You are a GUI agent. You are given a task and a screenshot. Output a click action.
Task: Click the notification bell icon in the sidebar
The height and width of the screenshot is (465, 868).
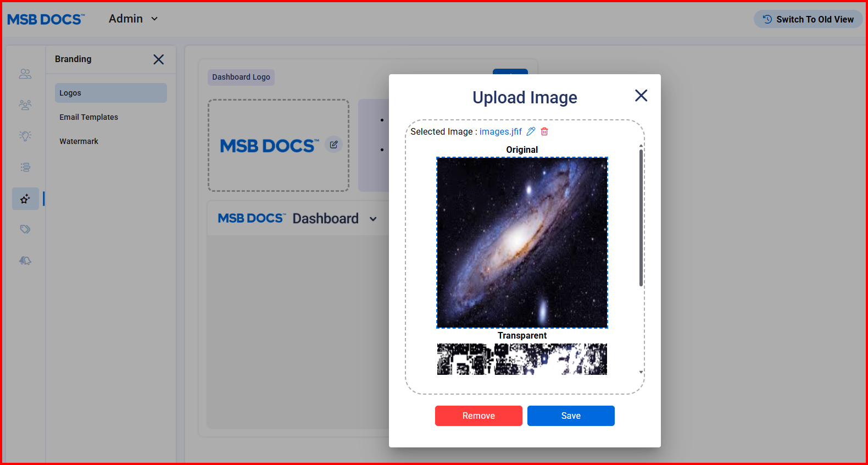tap(25, 261)
